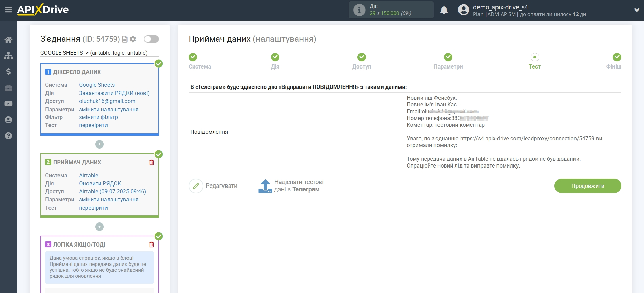Open the connections sitemap sidebar icon
The image size is (644, 293).
pyautogui.click(x=8, y=56)
